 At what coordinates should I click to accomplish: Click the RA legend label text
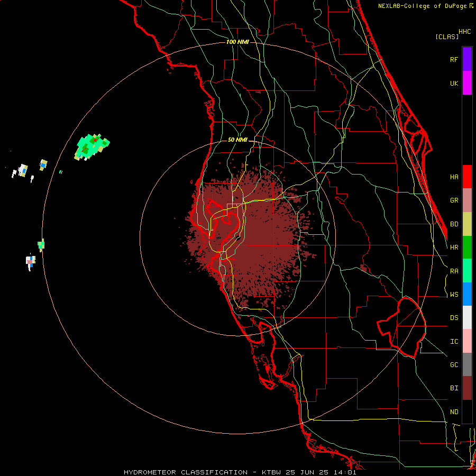click(x=454, y=271)
